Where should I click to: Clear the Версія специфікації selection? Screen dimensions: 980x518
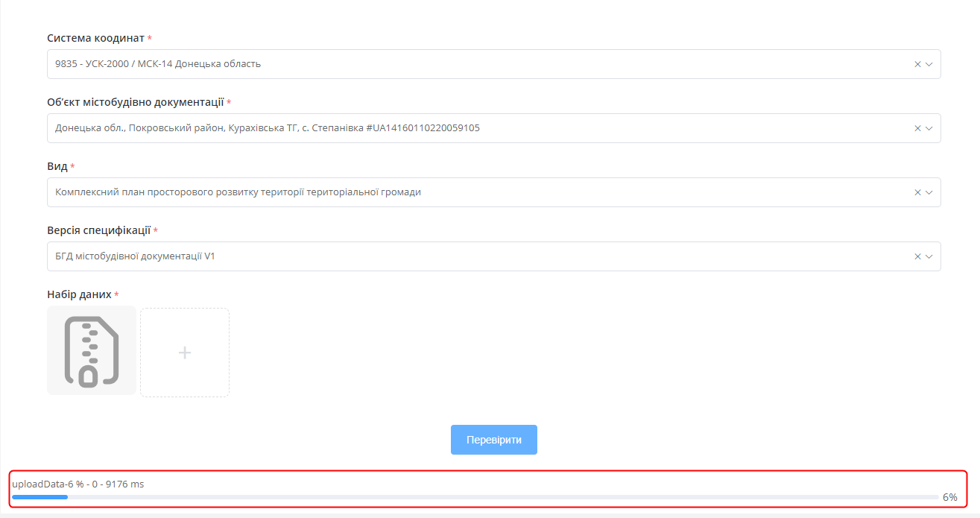917,256
